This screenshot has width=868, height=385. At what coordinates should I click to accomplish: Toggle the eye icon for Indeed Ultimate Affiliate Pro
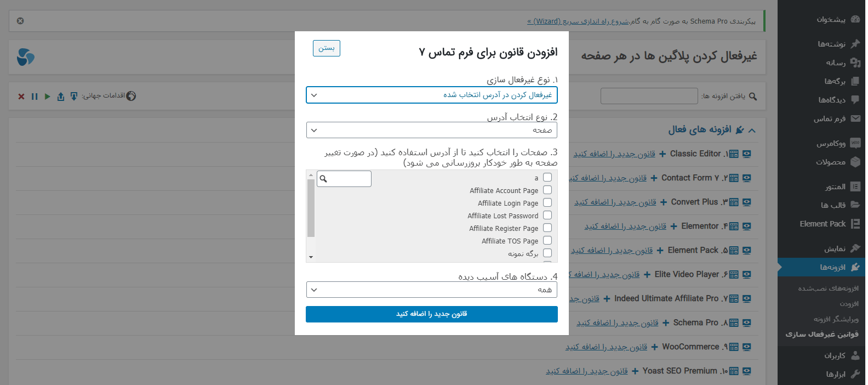click(x=747, y=299)
